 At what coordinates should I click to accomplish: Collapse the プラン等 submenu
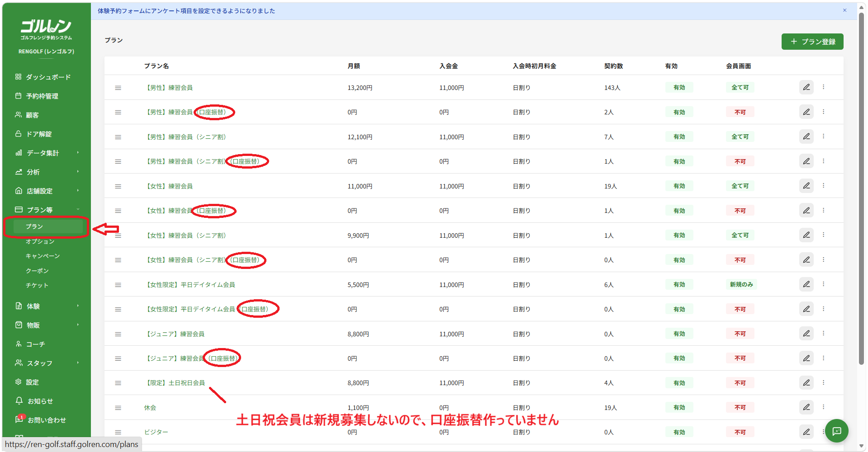click(46, 210)
